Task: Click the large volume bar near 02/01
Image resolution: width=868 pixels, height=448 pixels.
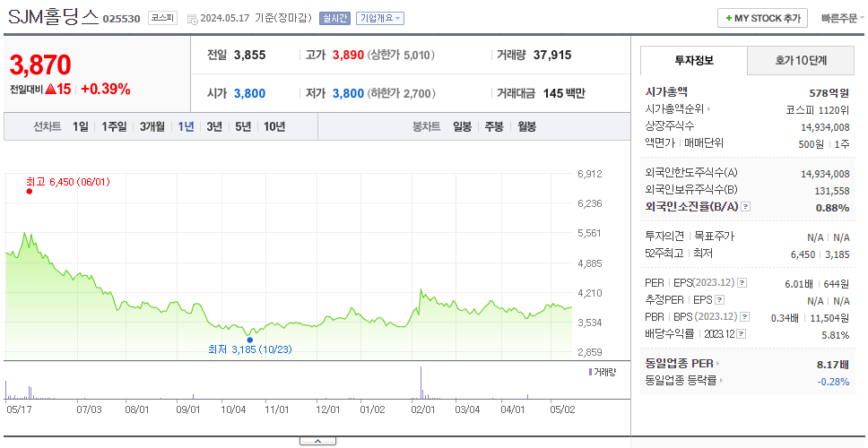Action: (421, 383)
